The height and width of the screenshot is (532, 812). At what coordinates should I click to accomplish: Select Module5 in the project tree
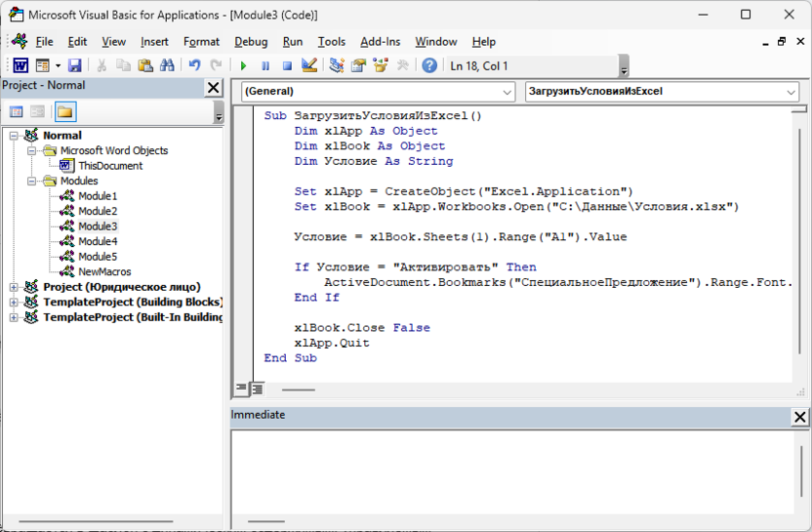click(x=98, y=257)
